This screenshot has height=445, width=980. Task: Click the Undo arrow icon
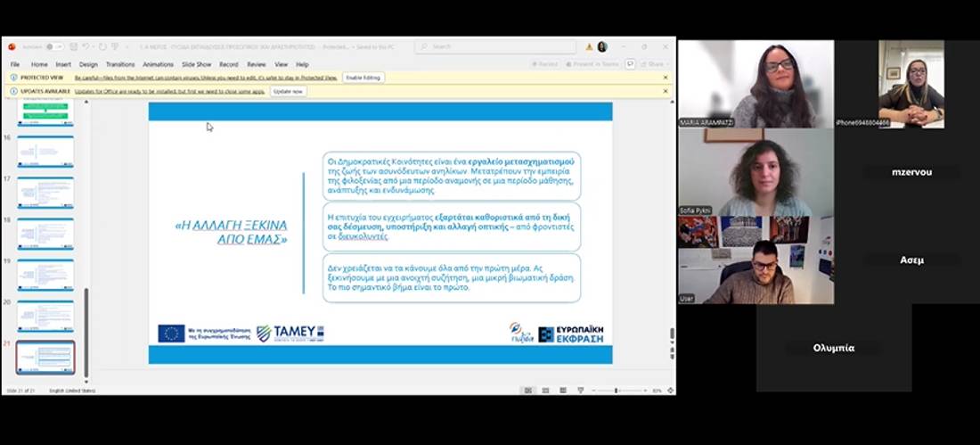pos(86,46)
